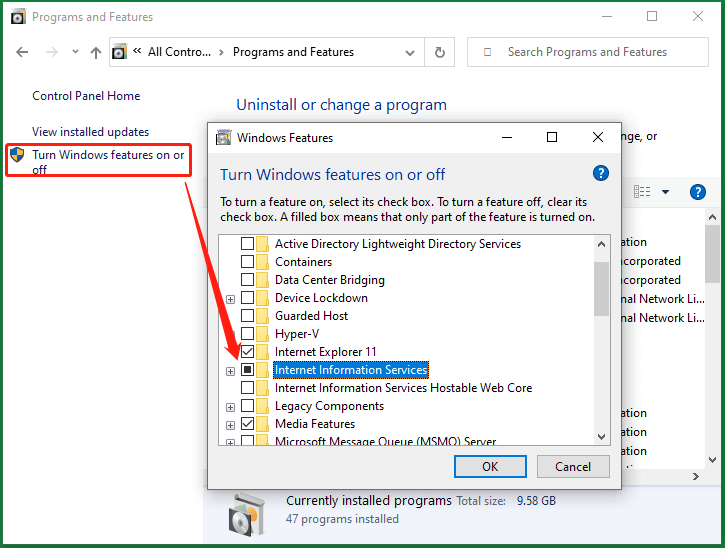The height and width of the screenshot is (548, 725).
Task: Click the feature list scrollbar thumb
Action: pos(601,289)
